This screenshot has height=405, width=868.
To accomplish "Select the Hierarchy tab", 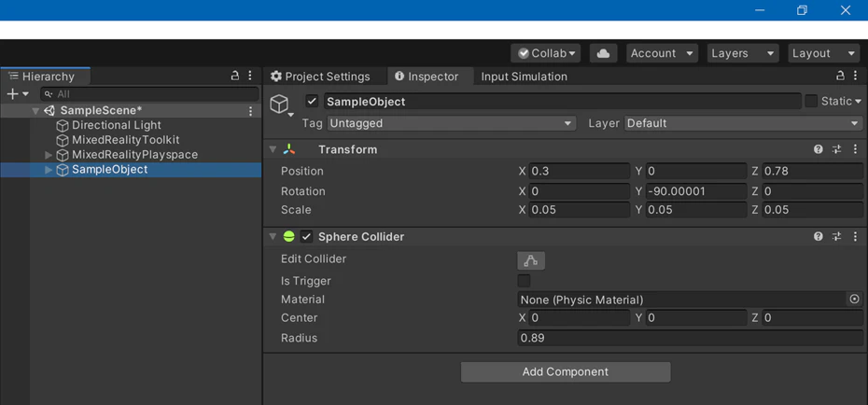I will click(x=46, y=77).
